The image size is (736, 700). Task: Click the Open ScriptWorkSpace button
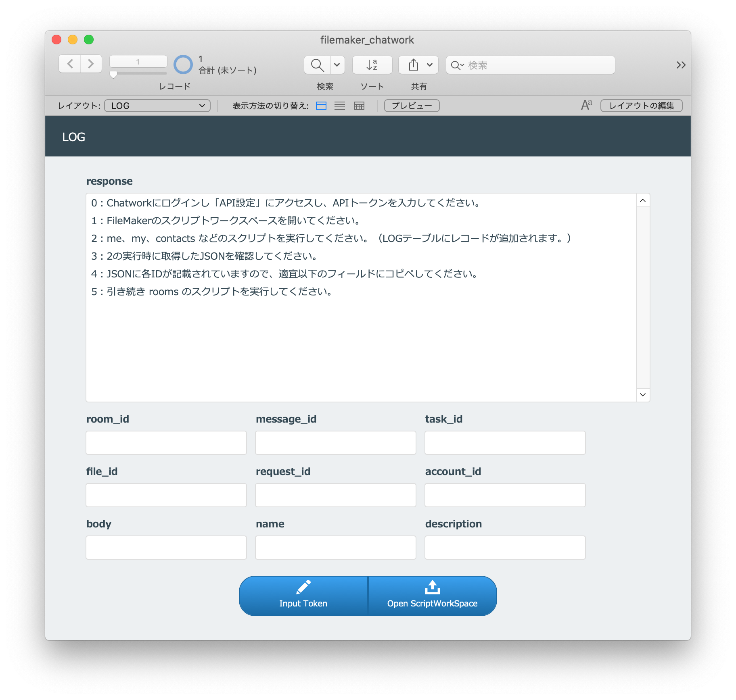coord(433,596)
